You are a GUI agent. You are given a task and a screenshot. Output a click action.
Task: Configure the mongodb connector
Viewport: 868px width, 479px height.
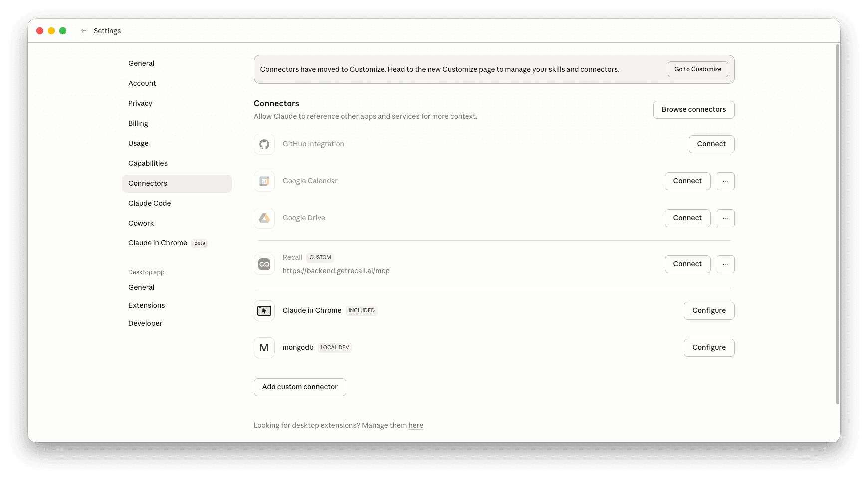[709, 347]
